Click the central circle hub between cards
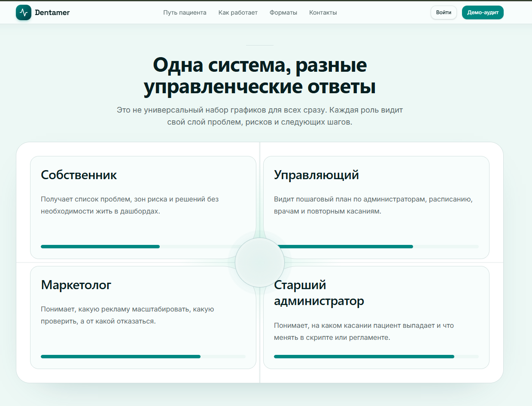The width and height of the screenshot is (532, 406). [x=260, y=262]
